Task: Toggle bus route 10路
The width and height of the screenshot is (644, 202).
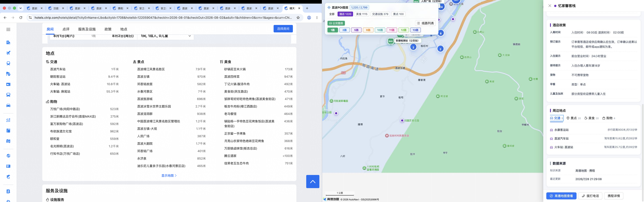Action: point(380,30)
